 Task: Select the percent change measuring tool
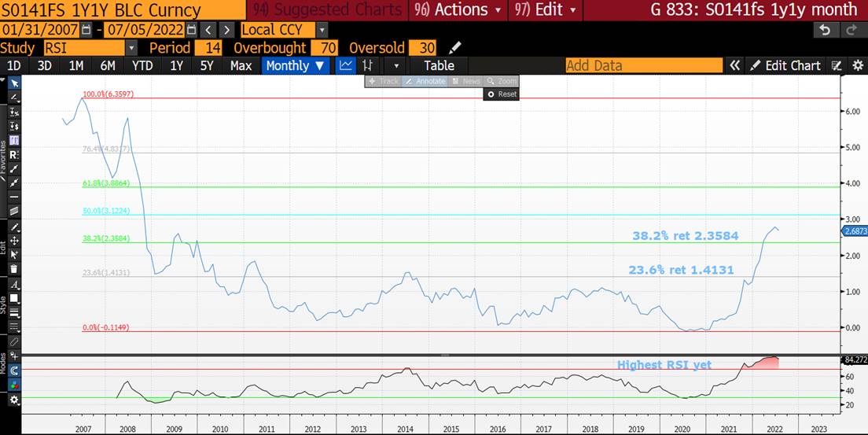pyautogui.click(x=14, y=112)
